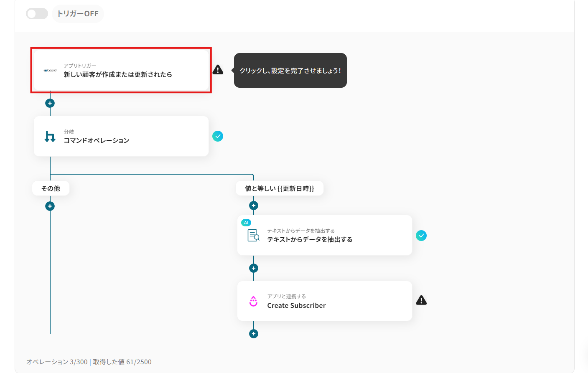Click the オペレーション 3/300 counter text
Screen dimensions: 588x373
pyautogui.click(x=57, y=362)
